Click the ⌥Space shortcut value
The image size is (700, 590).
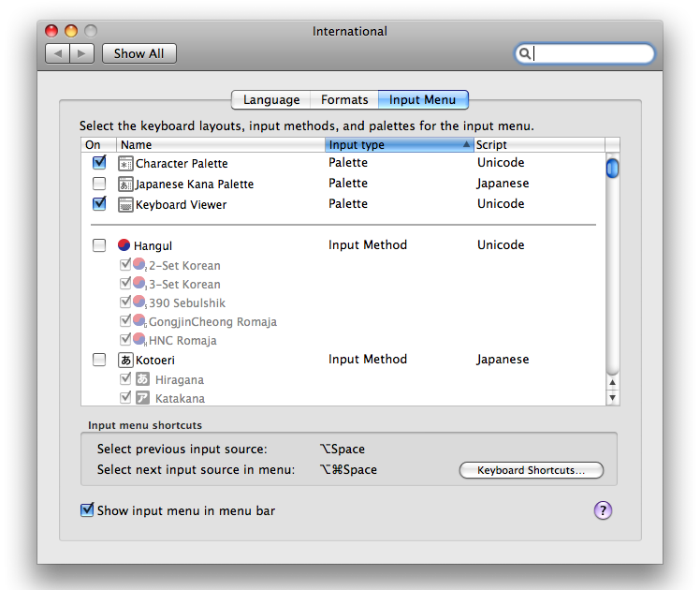coord(343,449)
